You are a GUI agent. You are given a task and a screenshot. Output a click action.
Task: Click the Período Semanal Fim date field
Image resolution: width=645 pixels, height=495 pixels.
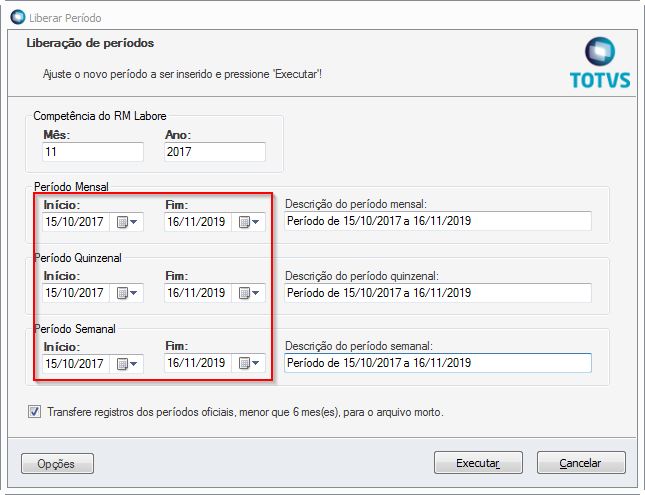pyautogui.click(x=197, y=363)
